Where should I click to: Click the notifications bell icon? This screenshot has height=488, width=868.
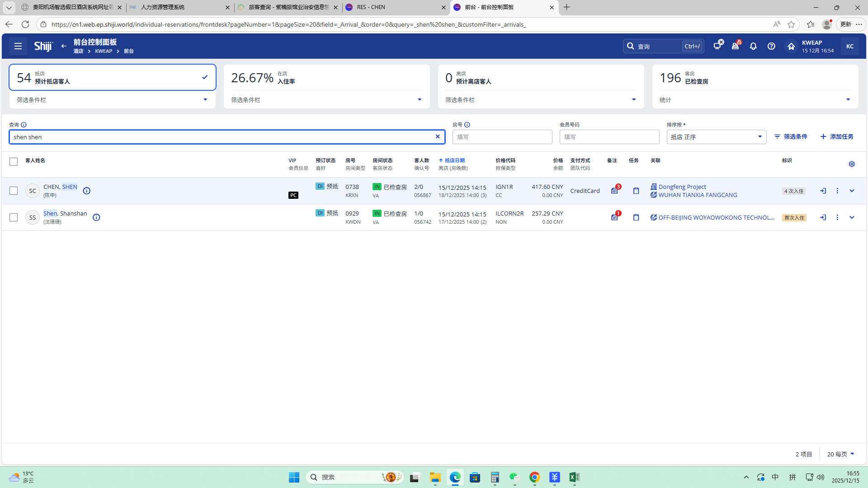pos(753,46)
